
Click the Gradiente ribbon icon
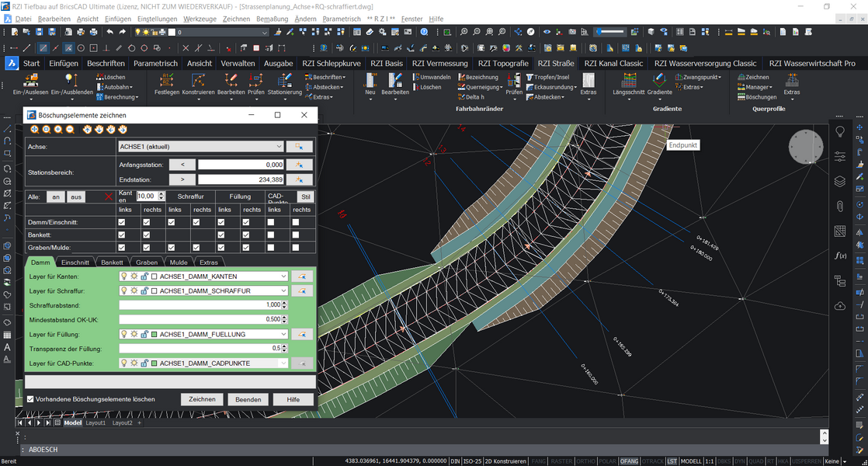point(659,81)
